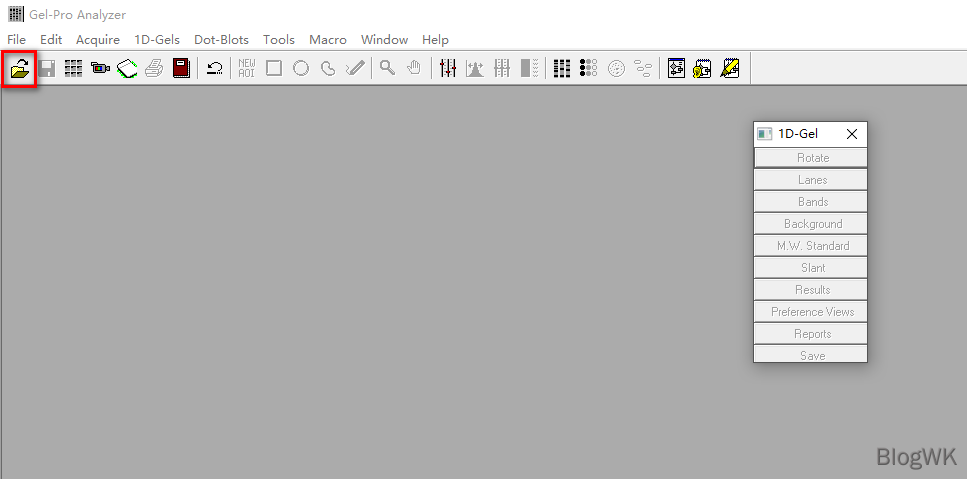Click the Gel-Pro Analyzer title bar icon
Viewport: 967px width, 479px height.
coord(15,14)
